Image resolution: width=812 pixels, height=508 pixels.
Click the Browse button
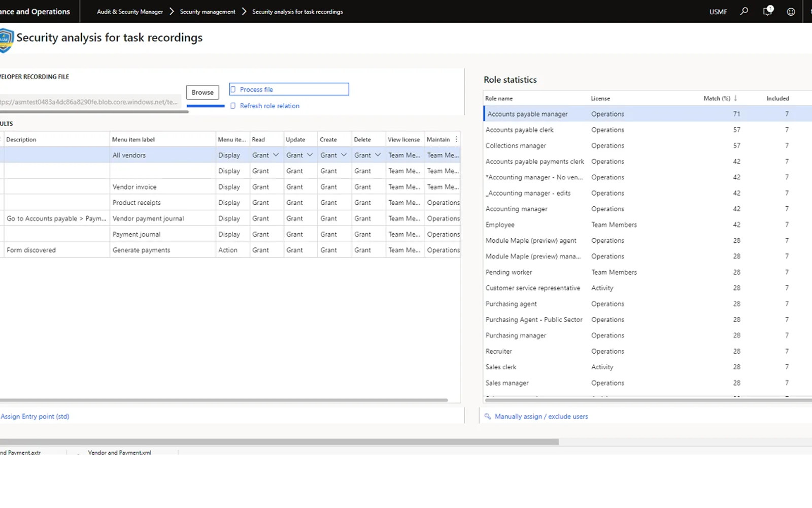(x=202, y=92)
